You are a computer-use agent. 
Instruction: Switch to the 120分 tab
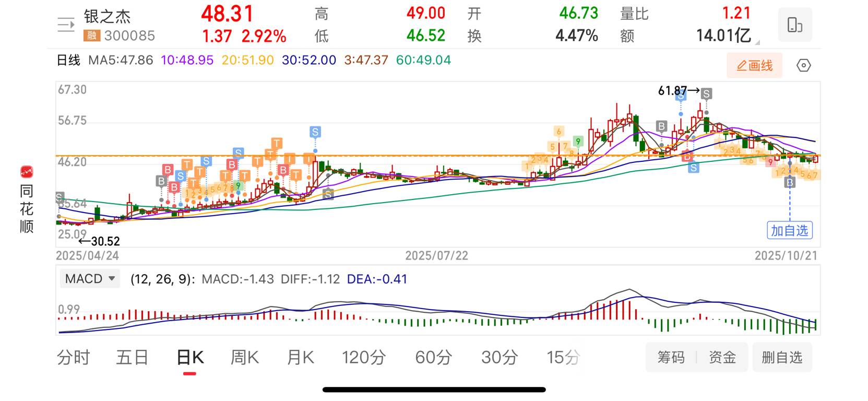point(364,357)
